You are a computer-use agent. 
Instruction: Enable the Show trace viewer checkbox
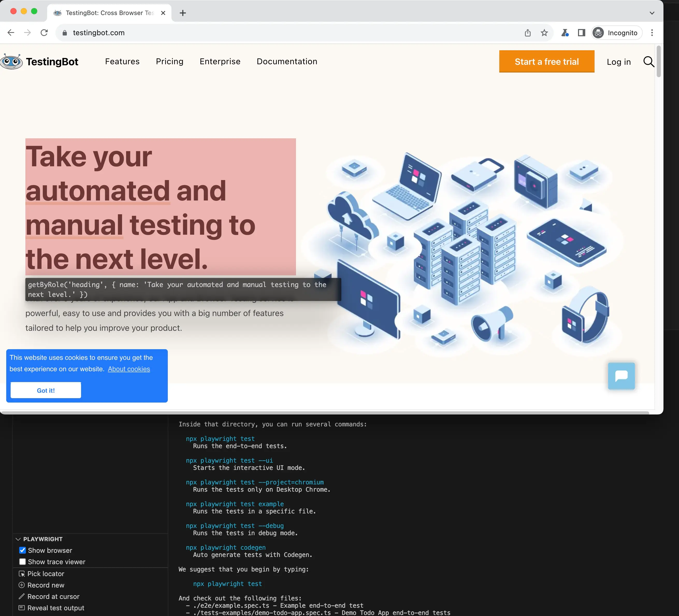[23, 562]
